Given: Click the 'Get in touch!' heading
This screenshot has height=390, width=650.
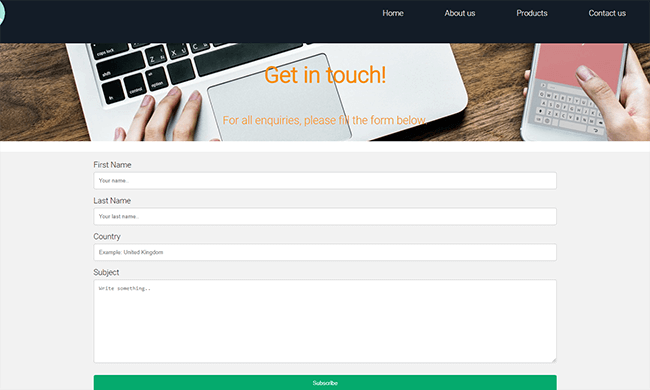Looking at the screenshot, I should click(325, 75).
